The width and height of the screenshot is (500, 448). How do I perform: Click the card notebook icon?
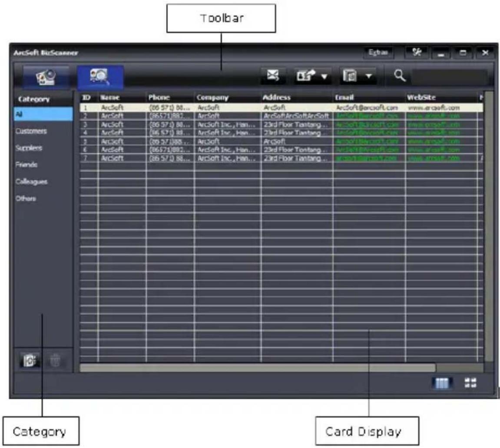click(350, 76)
